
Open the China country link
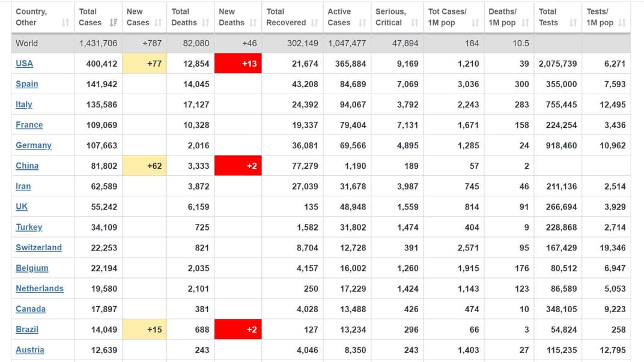click(x=27, y=166)
